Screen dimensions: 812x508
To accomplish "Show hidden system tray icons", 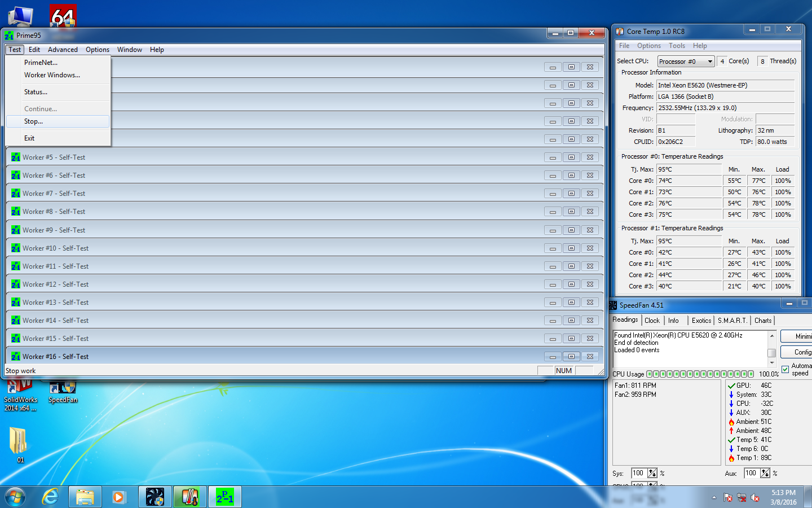I will pyautogui.click(x=714, y=497).
